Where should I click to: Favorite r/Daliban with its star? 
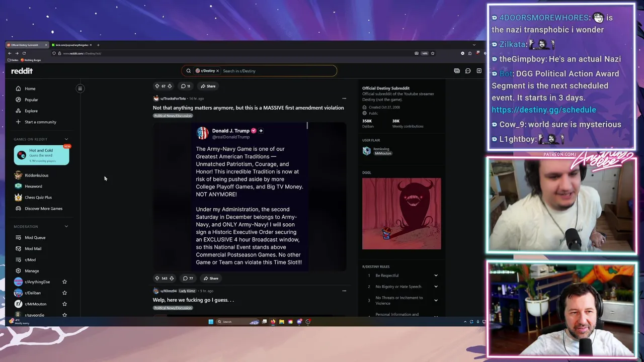coord(64,293)
